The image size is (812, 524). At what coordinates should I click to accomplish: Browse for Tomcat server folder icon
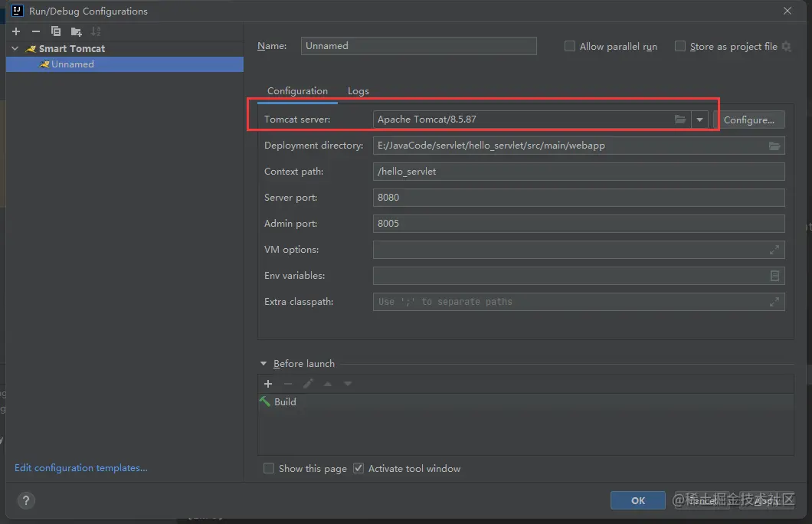tap(680, 120)
